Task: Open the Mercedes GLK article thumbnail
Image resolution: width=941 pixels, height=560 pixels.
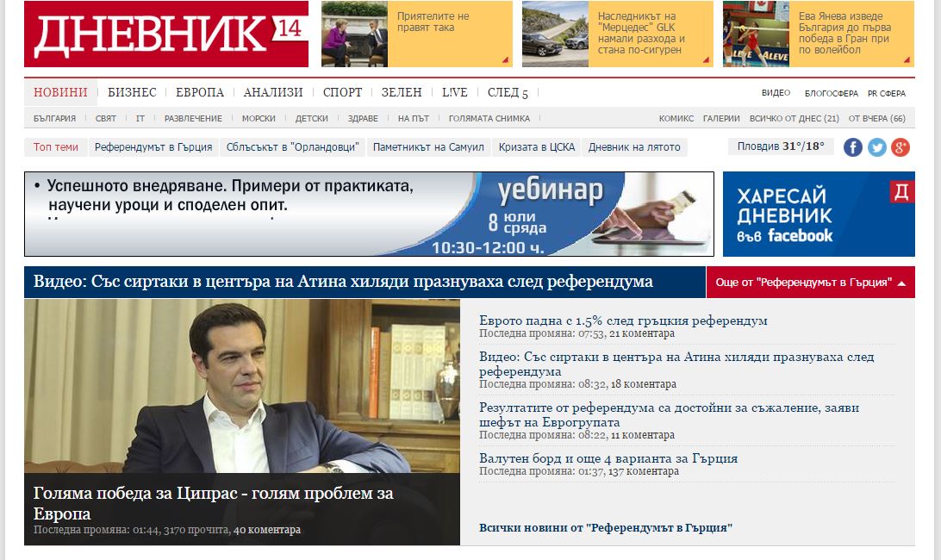Action: point(555,34)
